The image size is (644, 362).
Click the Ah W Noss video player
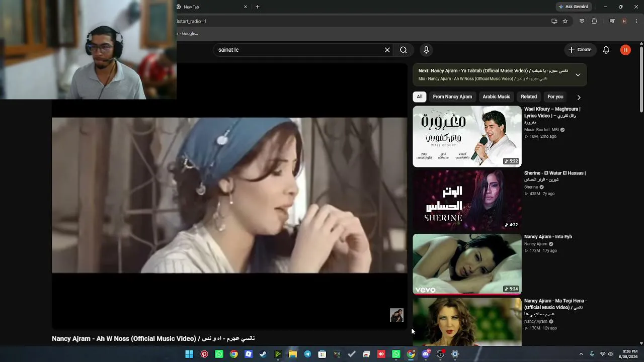click(229, 196)
